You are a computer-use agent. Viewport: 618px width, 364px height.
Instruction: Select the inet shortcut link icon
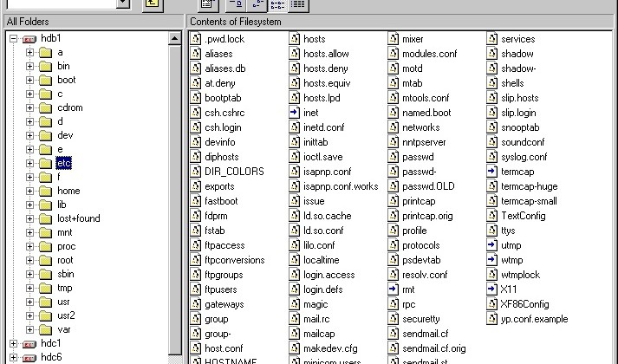click(x=295, y=112)
